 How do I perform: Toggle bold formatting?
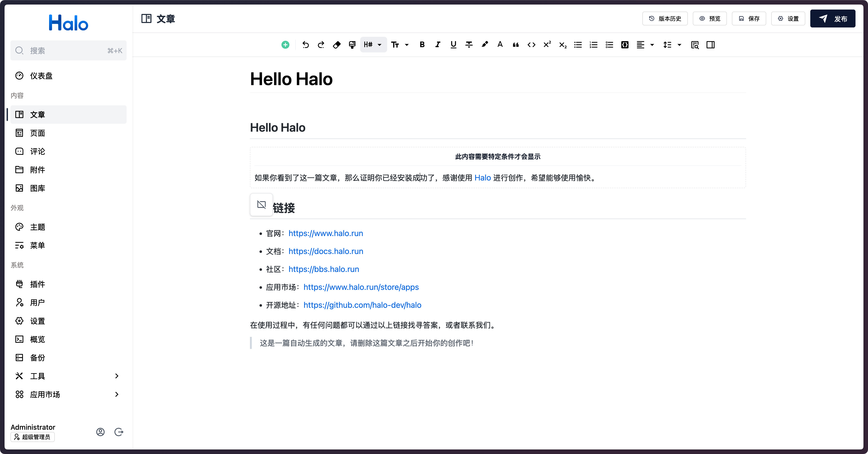click(x=422, y=45)
